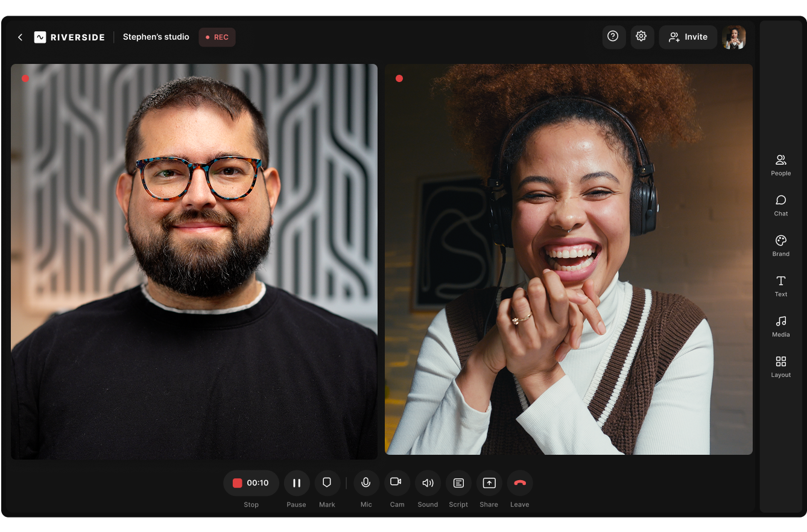Screen dimensions: 807x532
Task: Open the Script teleprompter
Action: (x=458, y=483)
